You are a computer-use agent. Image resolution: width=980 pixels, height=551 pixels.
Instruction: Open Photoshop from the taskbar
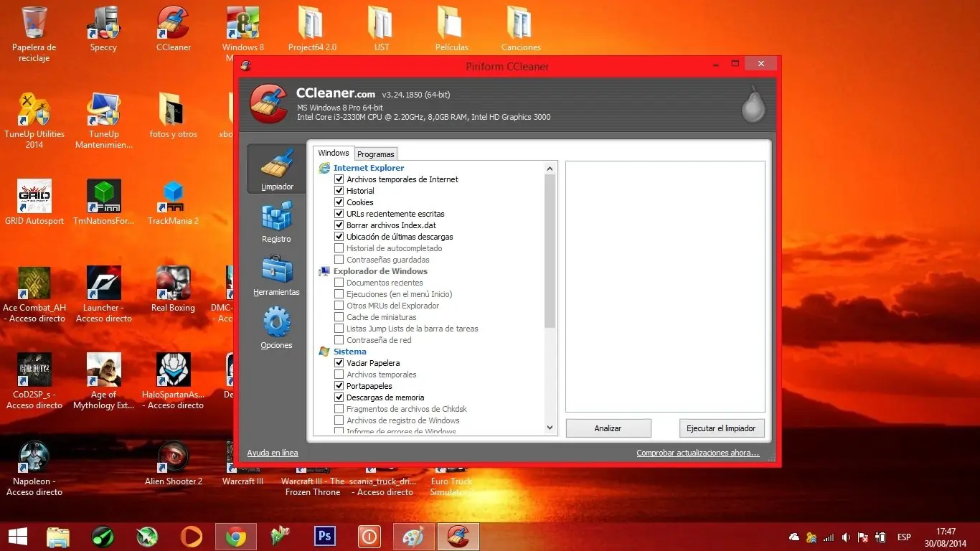pyautogui.click(x=325, y=536)
